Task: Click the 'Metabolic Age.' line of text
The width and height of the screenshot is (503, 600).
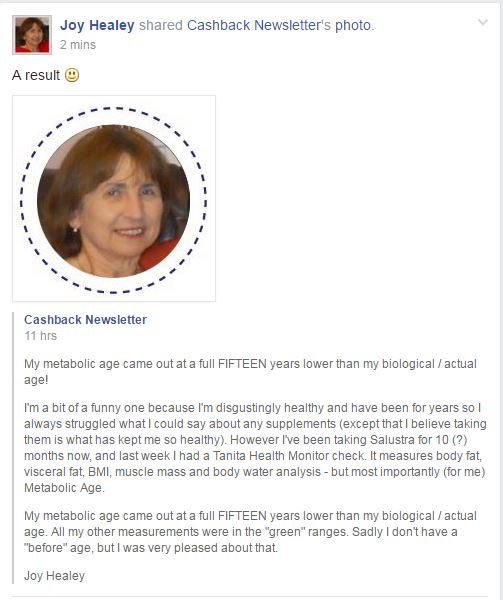Action: (x=64, y=488)
